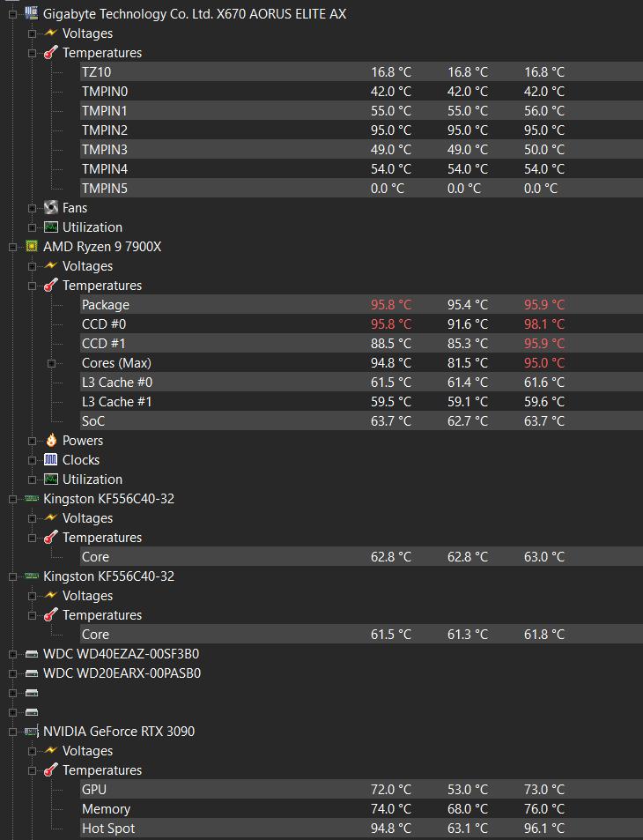Collapse the AMD Ryzen 9 7900X node
Image resolution: width=643 pixels, height=840 pixels.
pos(13,247)
